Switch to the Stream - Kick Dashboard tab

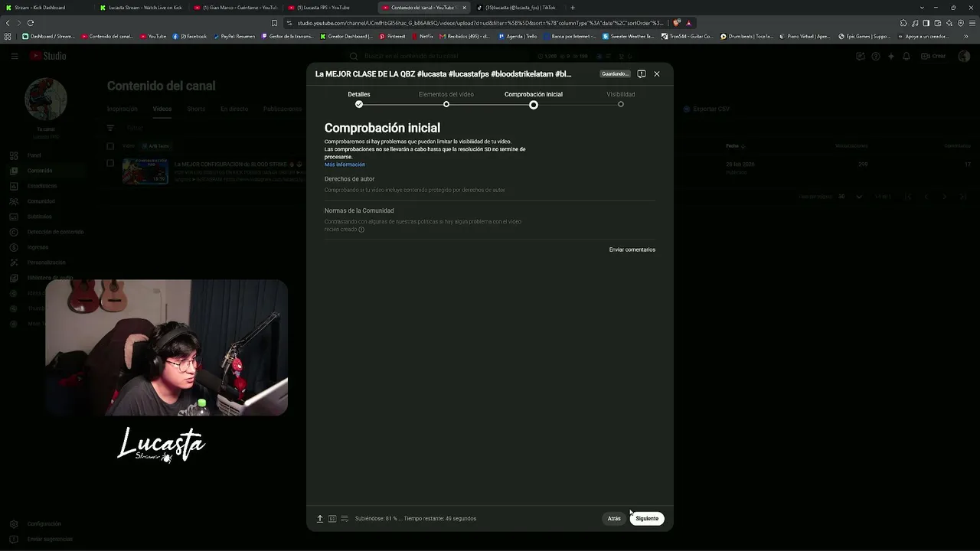[x=47, y=8]
